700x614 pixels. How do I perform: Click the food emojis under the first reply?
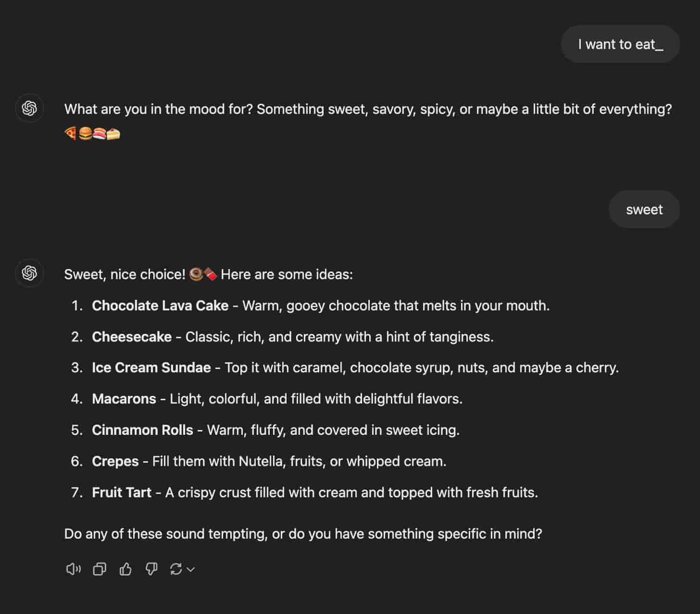(x=92, y=134)
